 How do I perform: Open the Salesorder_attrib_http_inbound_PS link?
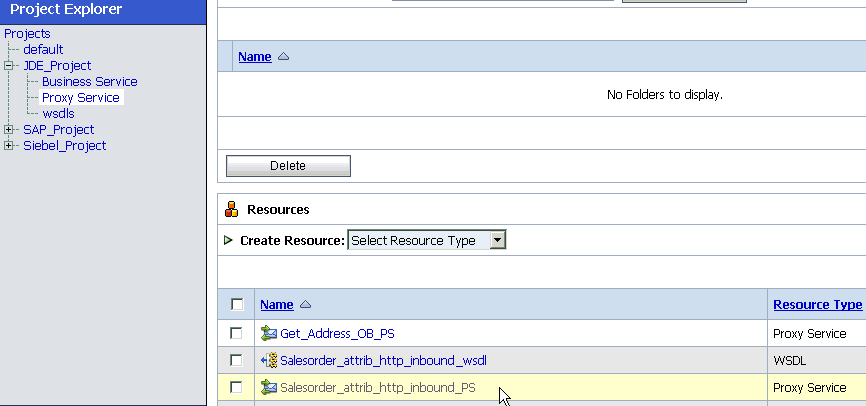[378, 388]
